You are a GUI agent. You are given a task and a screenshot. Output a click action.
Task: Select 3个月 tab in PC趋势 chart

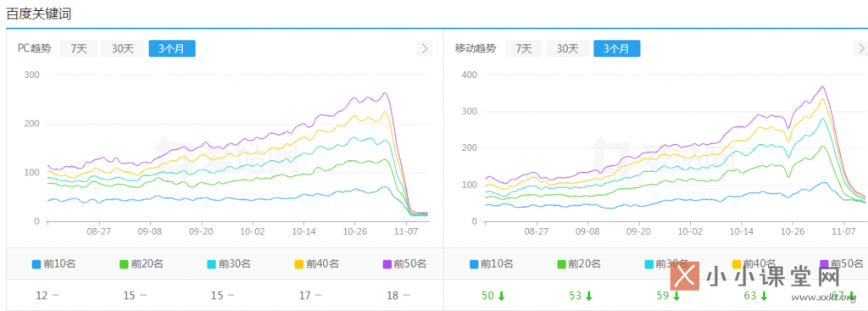tap(171, 48)
